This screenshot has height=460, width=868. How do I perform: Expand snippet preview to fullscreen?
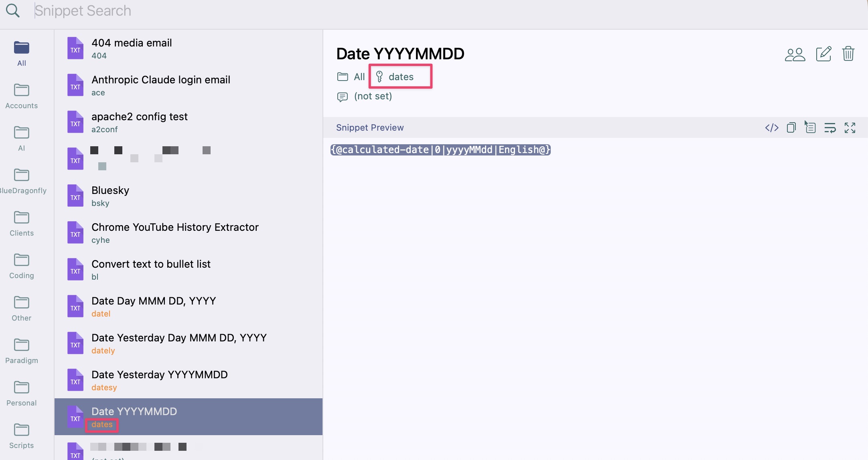click(x=850, y=128)
